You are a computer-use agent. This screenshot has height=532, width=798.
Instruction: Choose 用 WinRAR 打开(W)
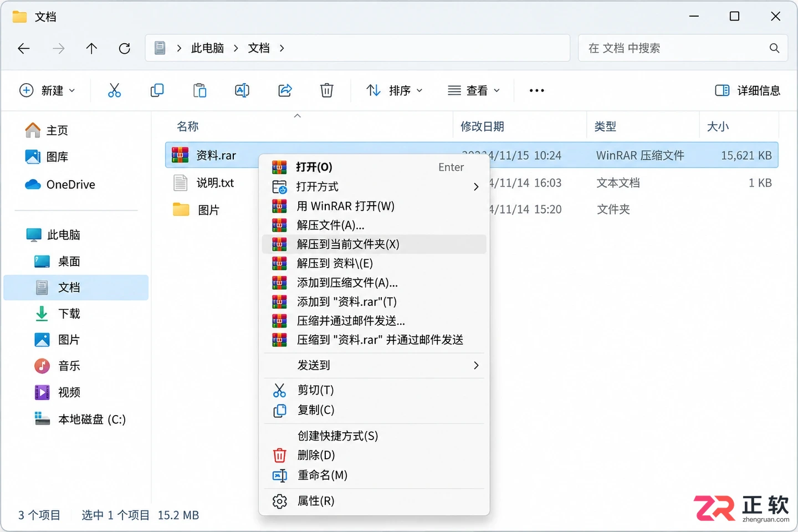(x=374, y=206)
